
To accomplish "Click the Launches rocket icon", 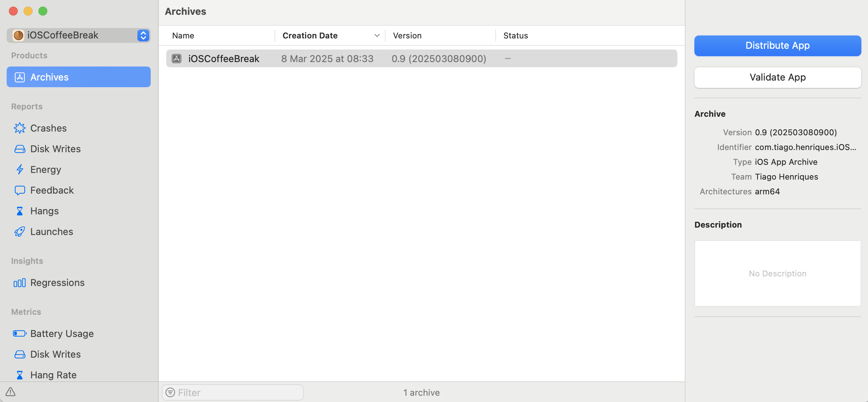I will (x=20, y=231).
